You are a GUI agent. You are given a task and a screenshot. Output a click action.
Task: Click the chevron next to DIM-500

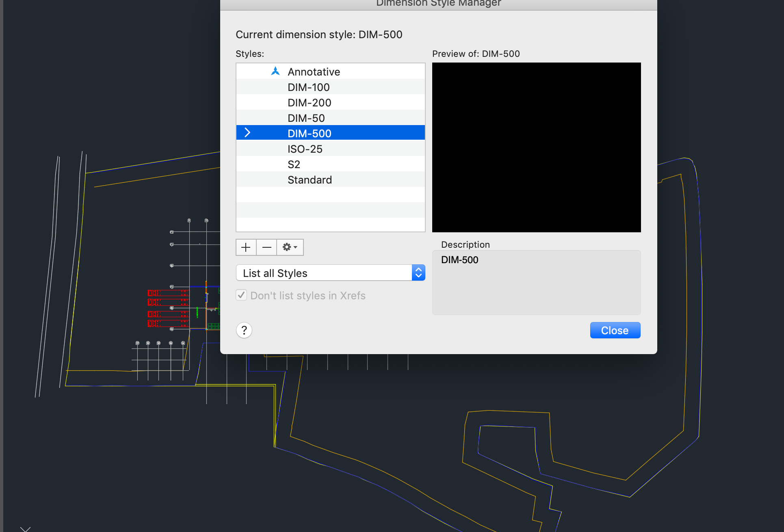click(247, 133)
